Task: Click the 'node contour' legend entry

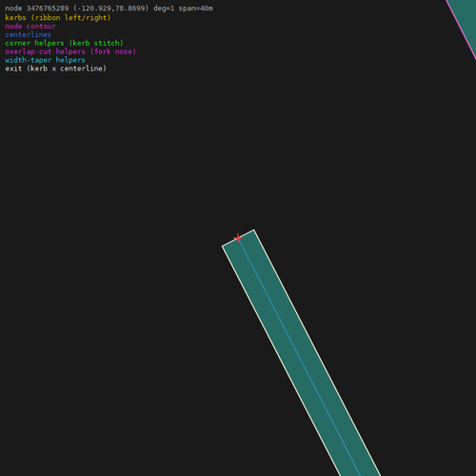Action: click(30, 26)
